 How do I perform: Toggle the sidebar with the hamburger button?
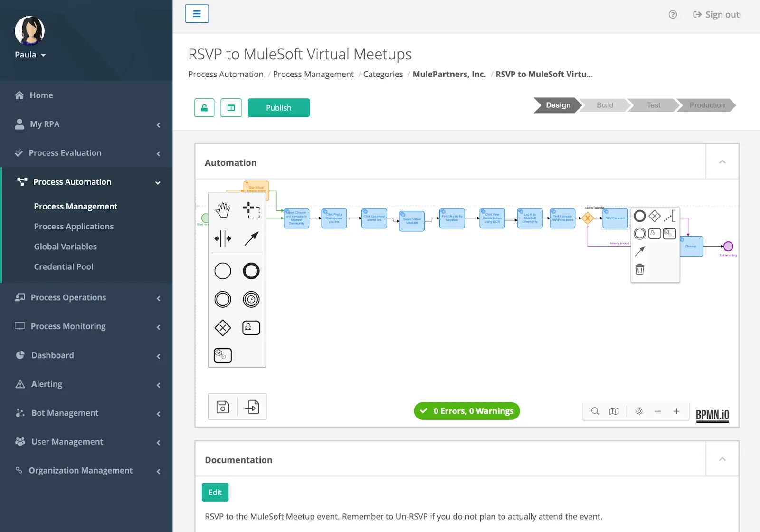(197, 14)
